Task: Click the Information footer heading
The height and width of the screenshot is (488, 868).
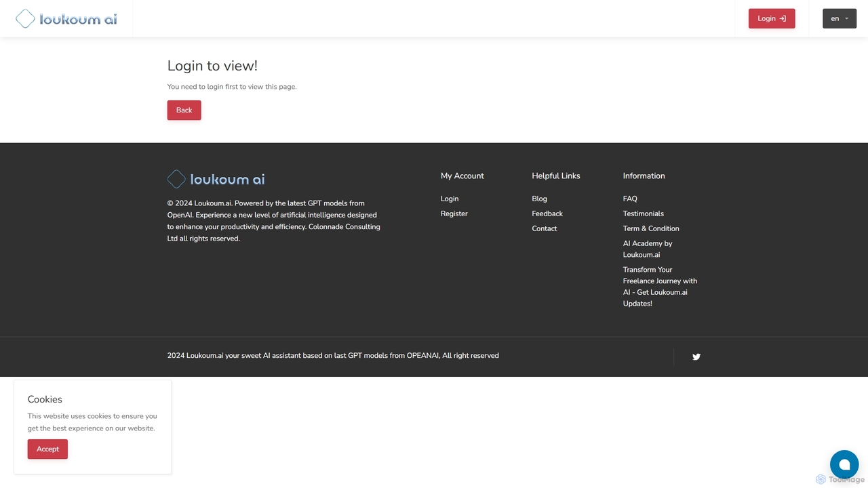Action: coord(644,176)
